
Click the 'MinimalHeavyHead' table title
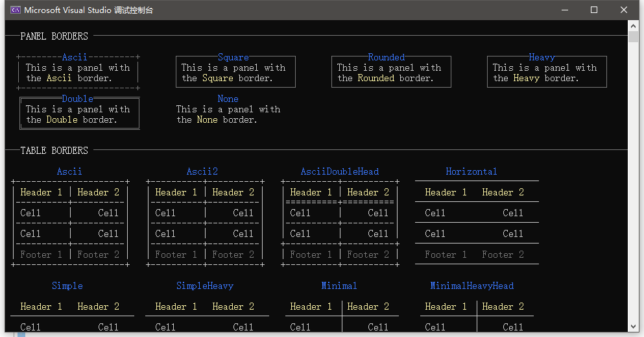pos(472,286)
